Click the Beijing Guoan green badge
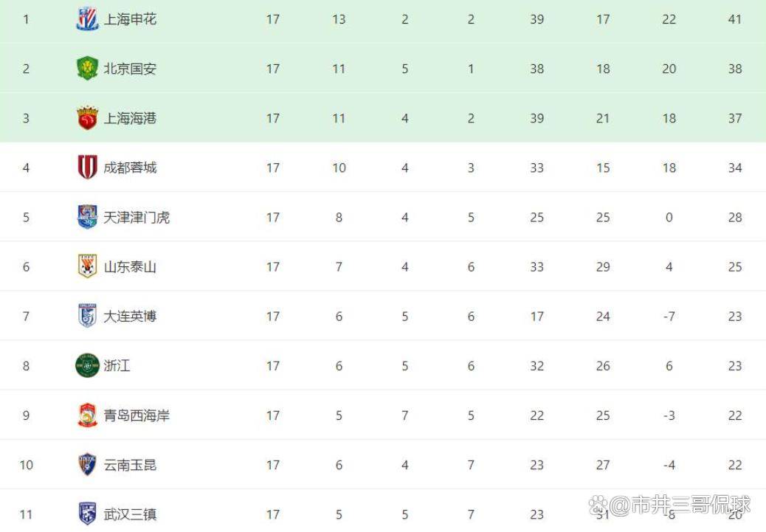The width and height of the screenshot is (766, 532). point(87,69)
